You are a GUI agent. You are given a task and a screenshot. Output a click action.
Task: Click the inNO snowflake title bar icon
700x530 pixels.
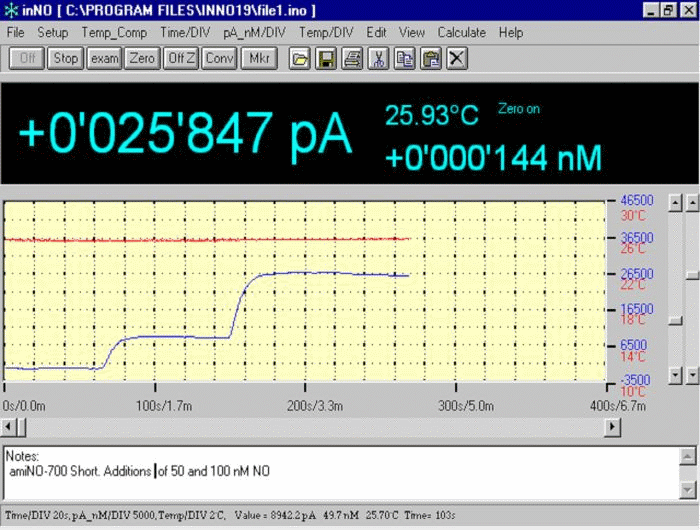tap(11, 10)
